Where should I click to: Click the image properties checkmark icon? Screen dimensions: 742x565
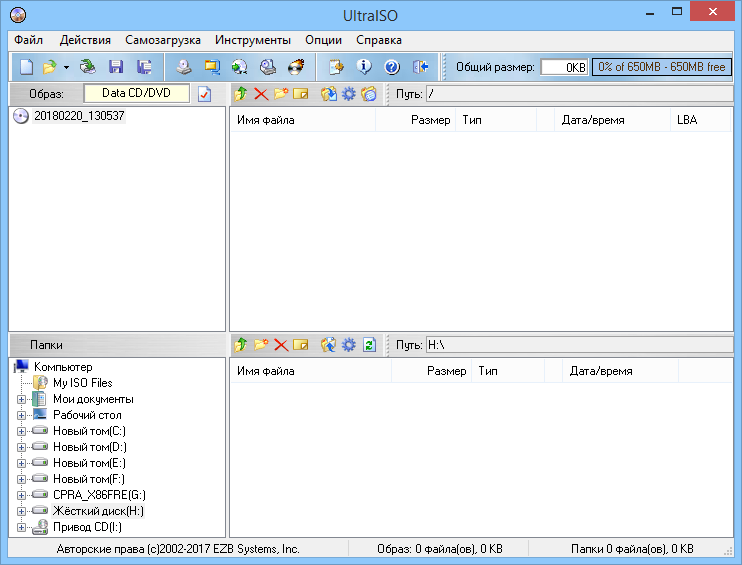pos(204,94)
